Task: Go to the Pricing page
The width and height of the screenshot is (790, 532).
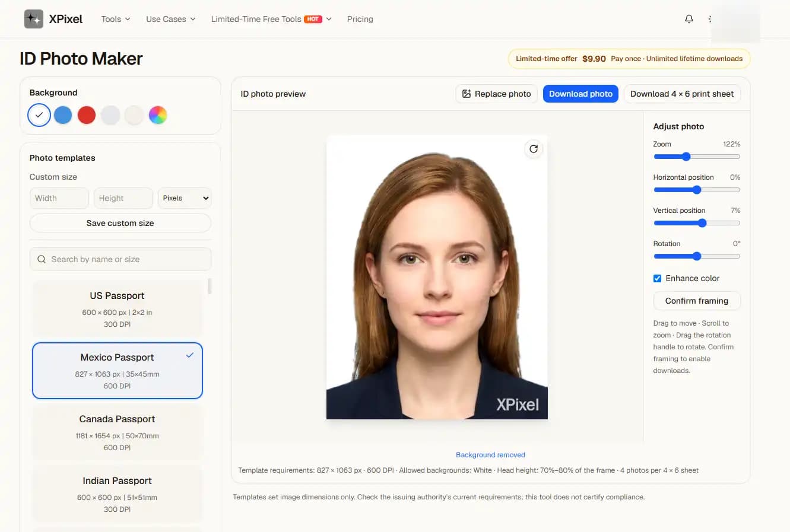Action: click(x=360, y=19)
